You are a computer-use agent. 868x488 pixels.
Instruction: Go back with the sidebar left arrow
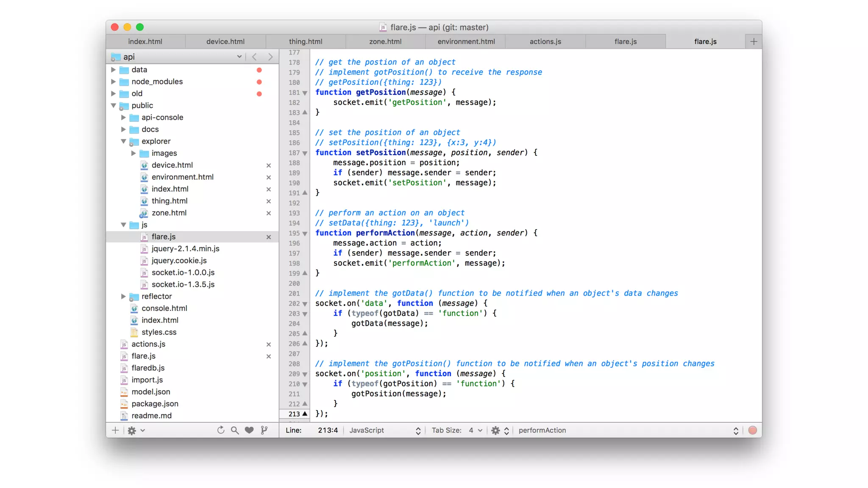coord(255,57)
